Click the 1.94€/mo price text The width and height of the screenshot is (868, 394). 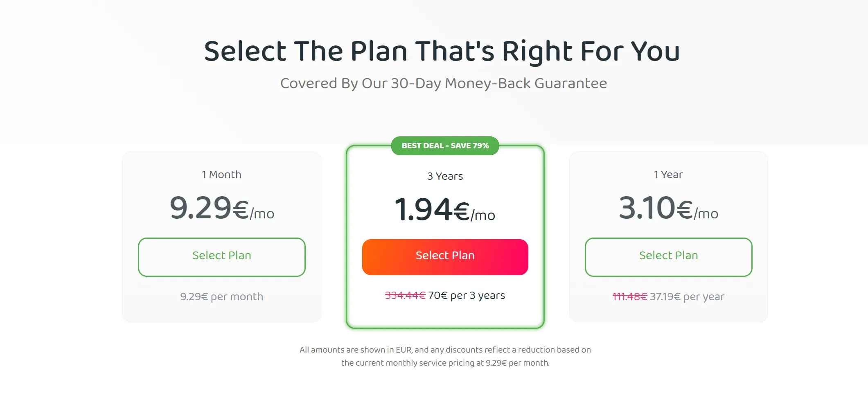pos(445,211)
